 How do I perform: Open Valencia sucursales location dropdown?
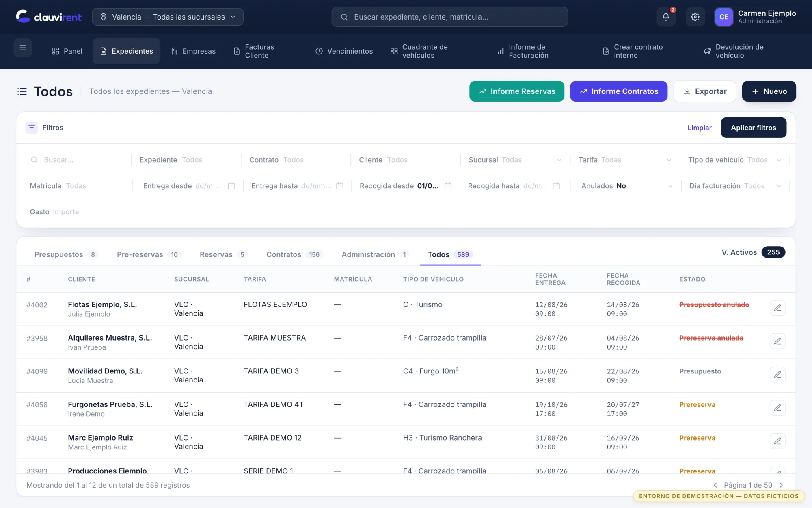pyautogui.click(x=168, y=17)
